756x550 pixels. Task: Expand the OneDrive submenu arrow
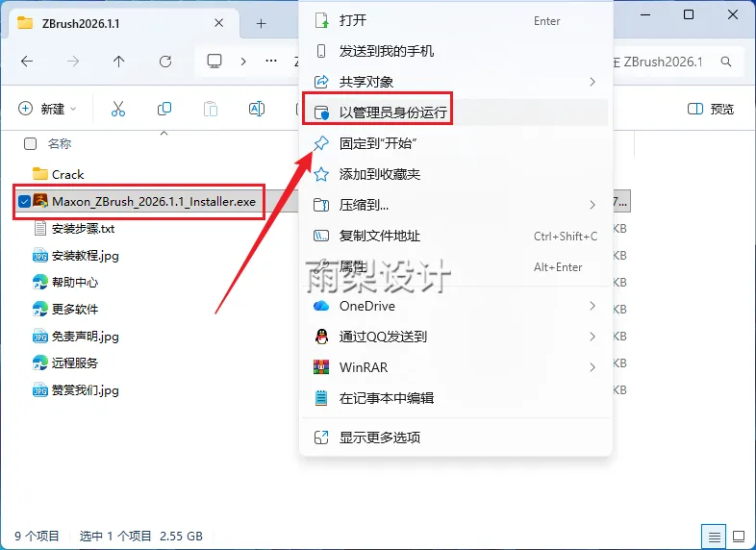(x=592, y=306)
